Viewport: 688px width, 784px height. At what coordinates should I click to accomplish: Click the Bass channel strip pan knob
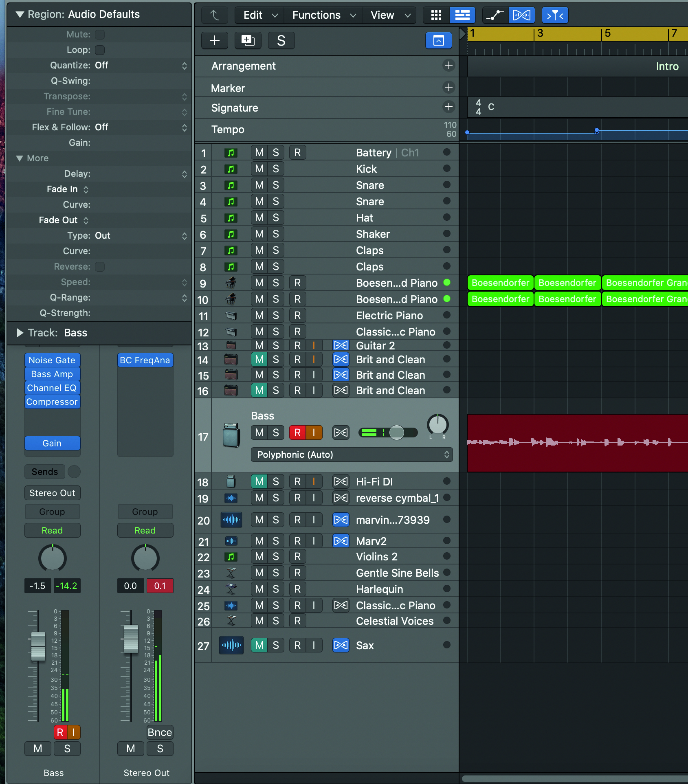click(x=52, y=558)
